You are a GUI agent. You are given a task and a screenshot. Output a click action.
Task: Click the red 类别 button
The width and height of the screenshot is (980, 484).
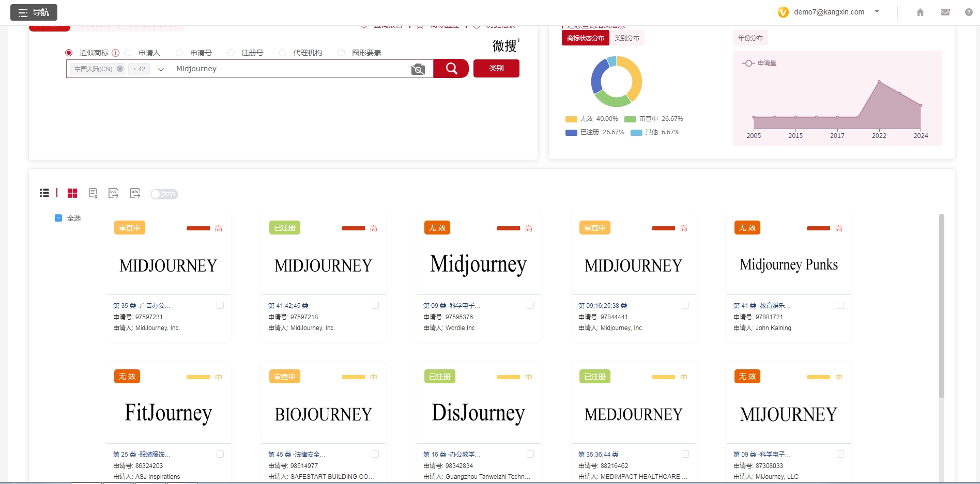(x=496, y=68)
